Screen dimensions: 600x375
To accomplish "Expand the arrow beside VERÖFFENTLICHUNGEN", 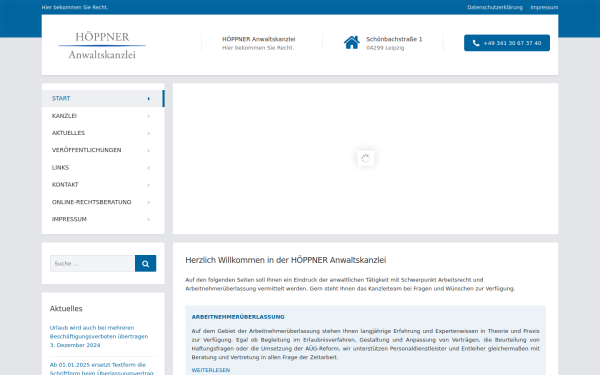I will 148,150.
